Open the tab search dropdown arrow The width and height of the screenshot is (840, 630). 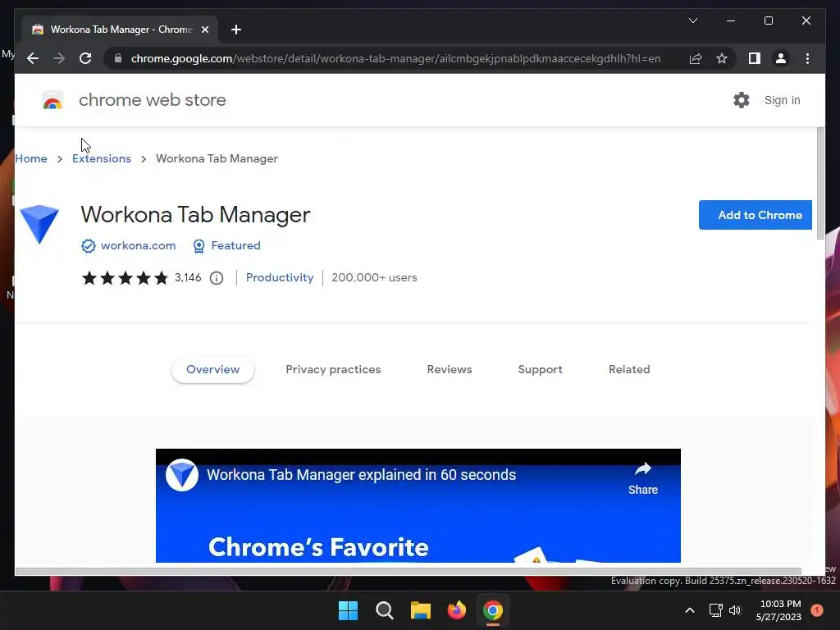[692, 21]
